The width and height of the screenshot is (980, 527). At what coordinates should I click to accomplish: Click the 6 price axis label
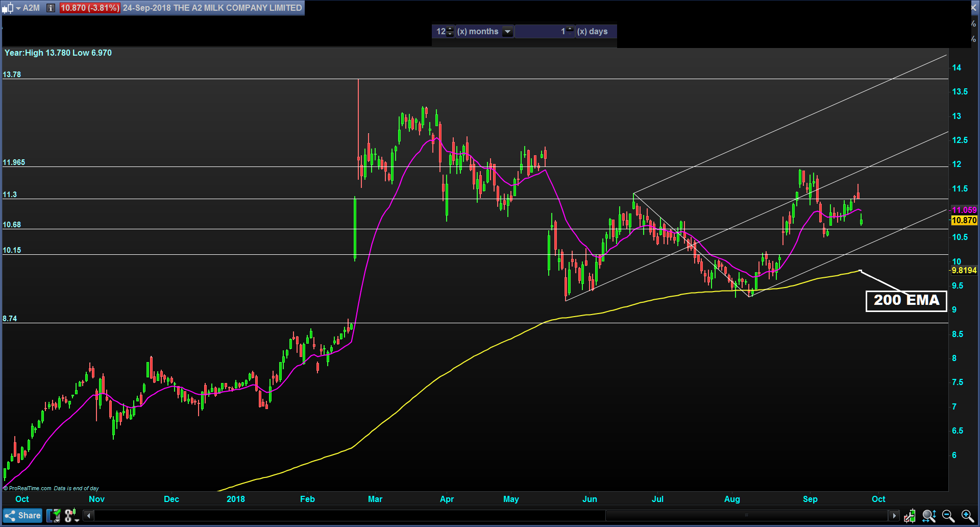pos(954,455)
